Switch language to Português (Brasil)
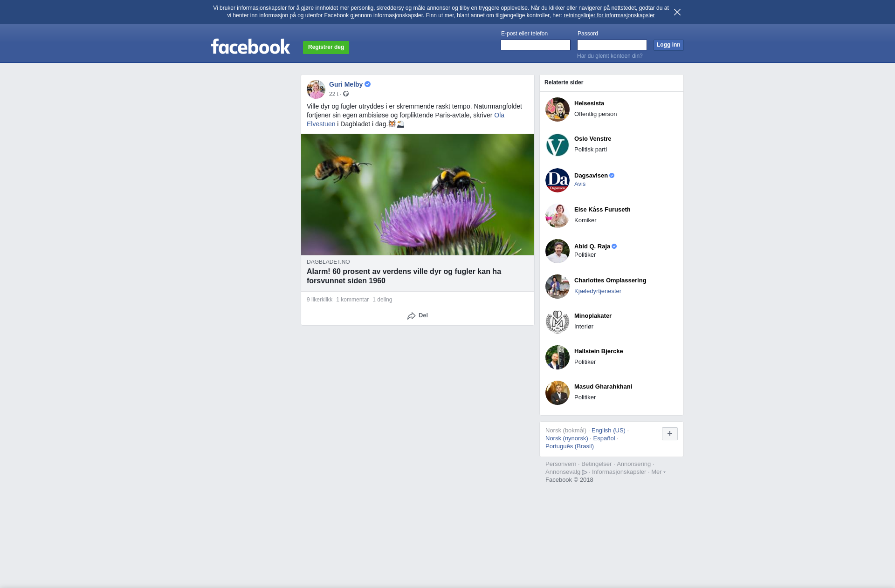Screen dimensions: 895x588 click(570, 446)
